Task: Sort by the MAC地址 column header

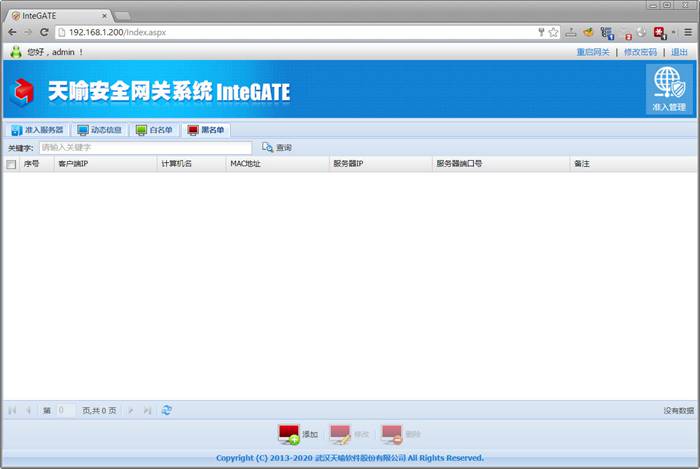Action: (278, 164)
